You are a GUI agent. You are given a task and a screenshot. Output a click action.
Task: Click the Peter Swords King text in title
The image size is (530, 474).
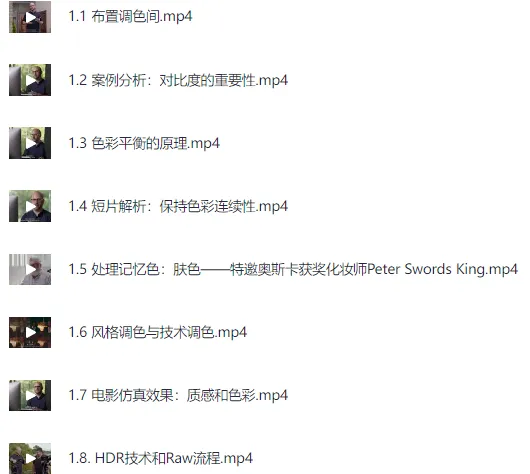tap(426, 269)
